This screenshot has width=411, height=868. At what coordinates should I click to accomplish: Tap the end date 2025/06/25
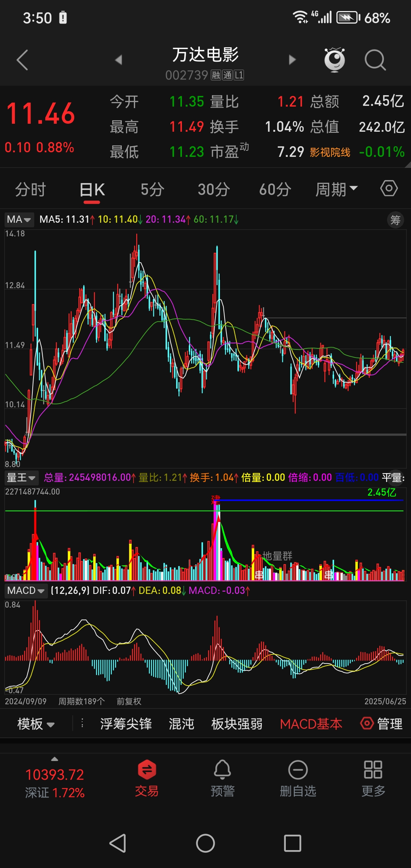pos(385,701)
